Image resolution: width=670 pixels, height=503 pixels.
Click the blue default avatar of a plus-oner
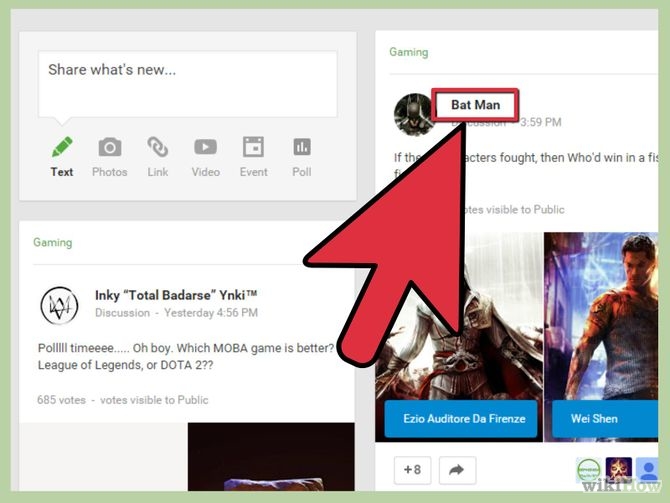tap(647, 470)
